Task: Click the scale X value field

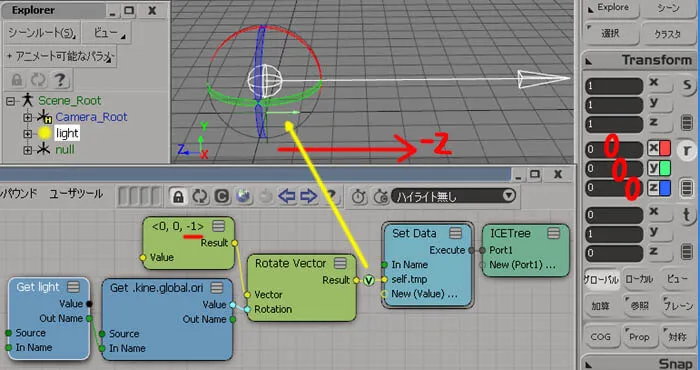Action: pyautogui.click(x=614, y=86)
